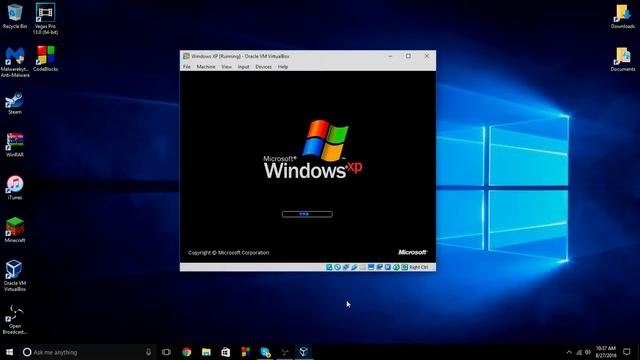Show hidden system tray icons
Viewport: 640px width, 360px height.
pos(569,352)
